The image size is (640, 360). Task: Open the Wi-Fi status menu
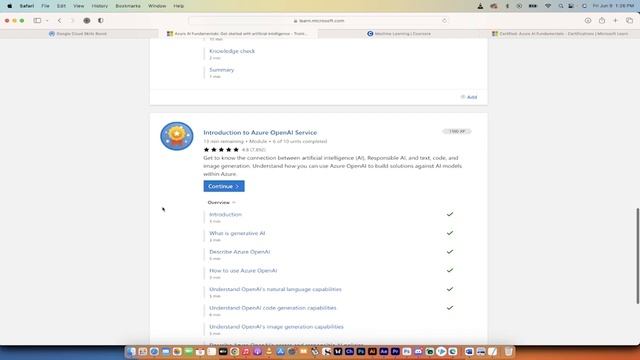[548, 6]
